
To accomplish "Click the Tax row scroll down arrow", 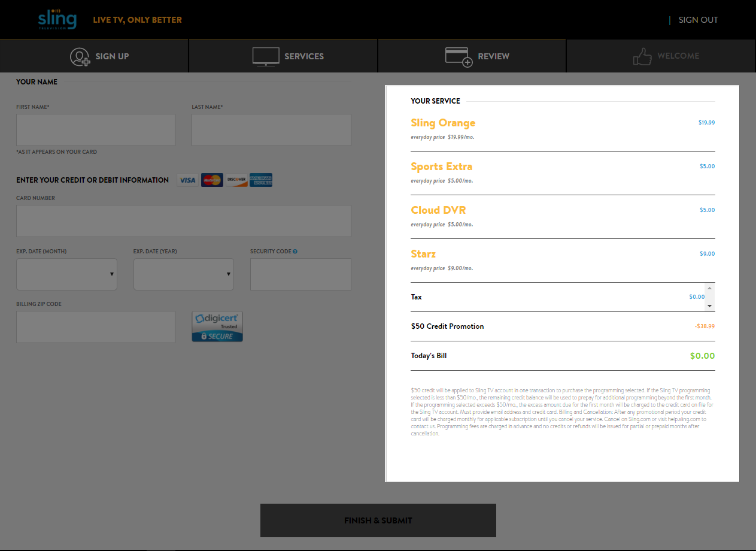I will click(710, 306).
